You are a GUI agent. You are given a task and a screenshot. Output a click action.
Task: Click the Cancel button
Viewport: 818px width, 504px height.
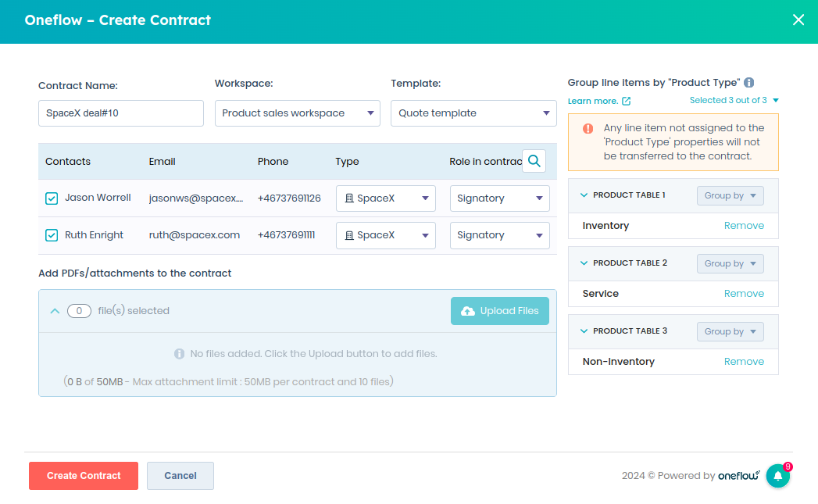180,476
